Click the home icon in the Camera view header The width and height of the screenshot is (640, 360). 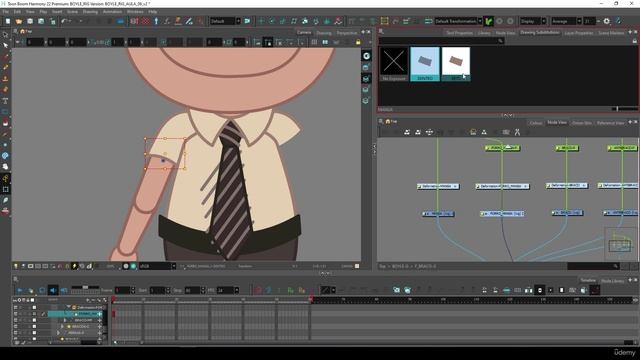[x=23, y=31]
